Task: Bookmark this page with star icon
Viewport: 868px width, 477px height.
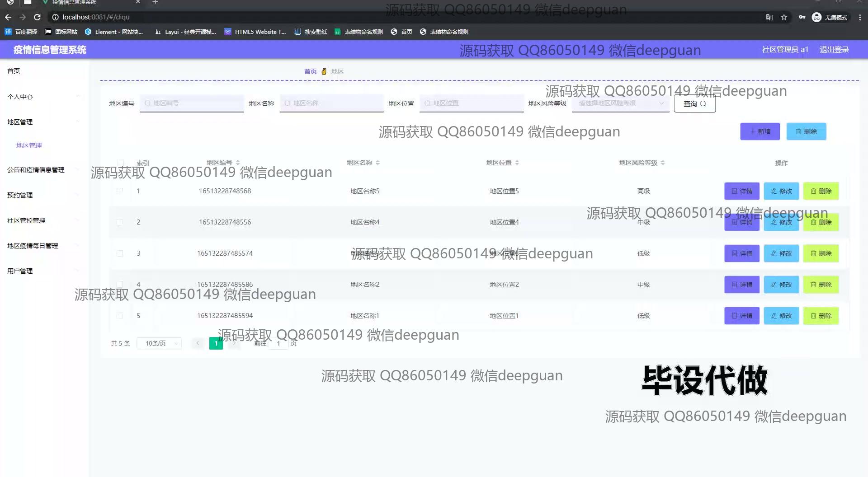Action: 784,17
